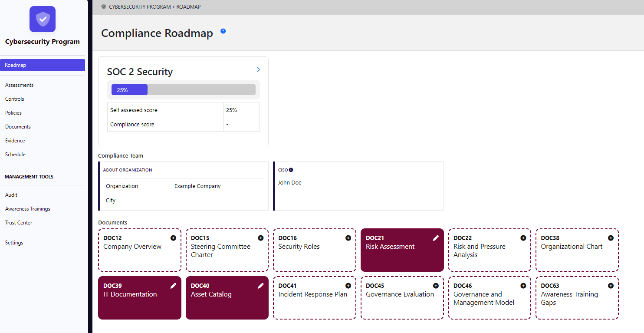The image size is (644, 333).
Task: Open the Trust Center from the sidebar
Action: (x=18, y=222)
